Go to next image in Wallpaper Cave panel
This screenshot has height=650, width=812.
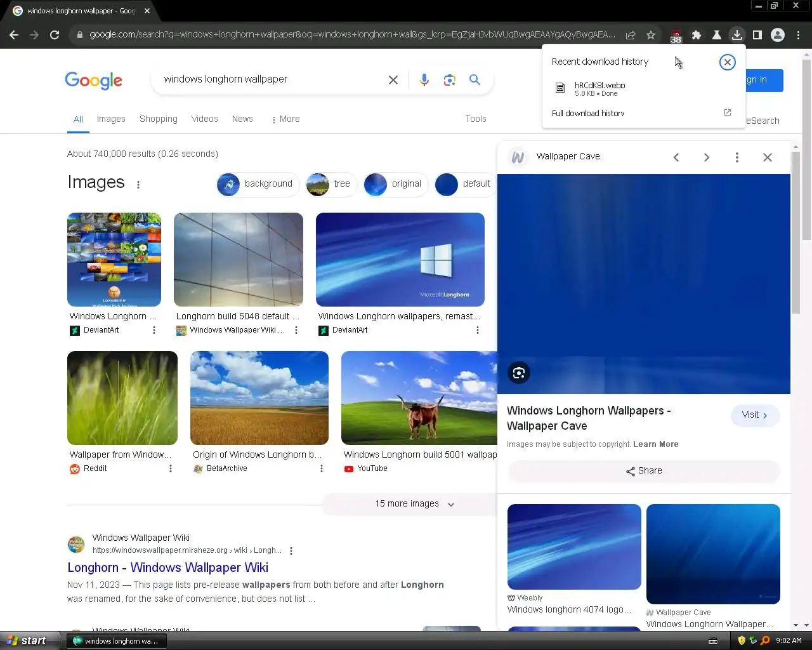click(x=707, y=157)
